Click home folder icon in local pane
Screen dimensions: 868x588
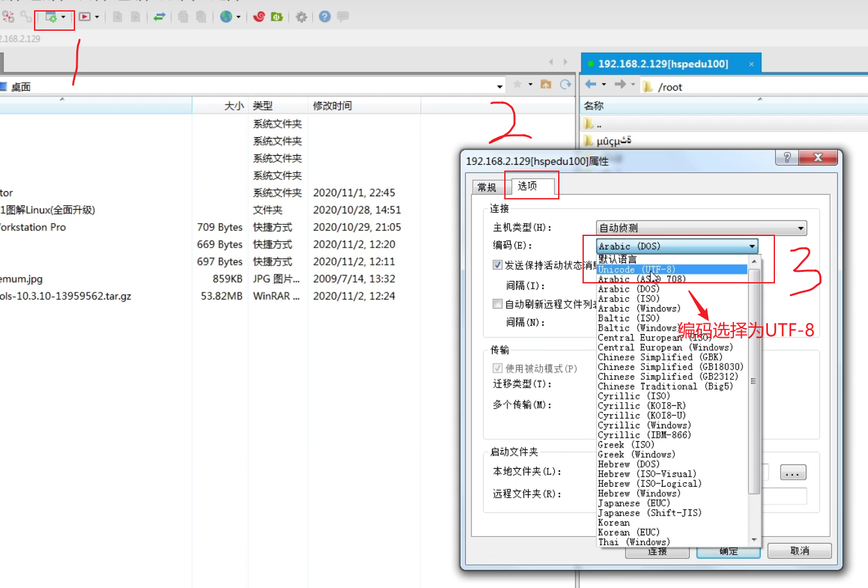546,85
